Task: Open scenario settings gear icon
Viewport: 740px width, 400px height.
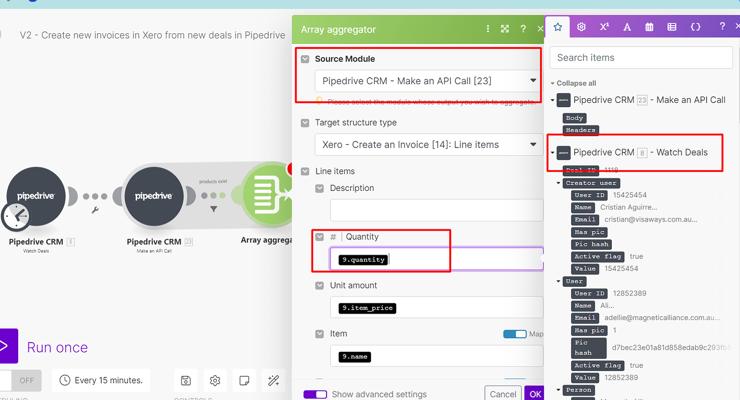Action: tap(215, 380)
